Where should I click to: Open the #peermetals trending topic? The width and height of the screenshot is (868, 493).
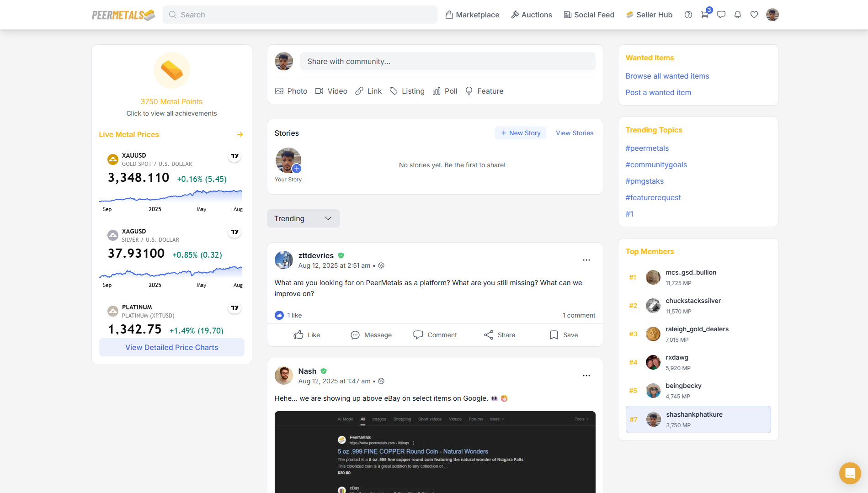coord(647,148)
